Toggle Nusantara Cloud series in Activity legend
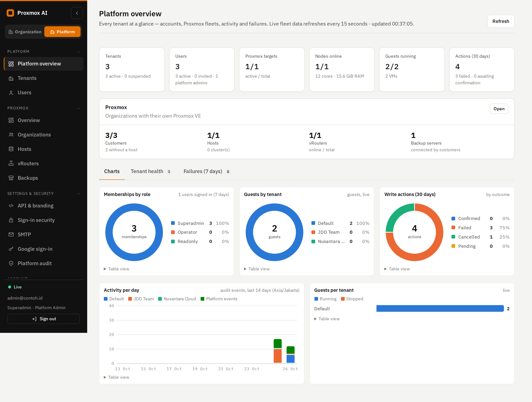The image size is (532, 402). point(177,299)
